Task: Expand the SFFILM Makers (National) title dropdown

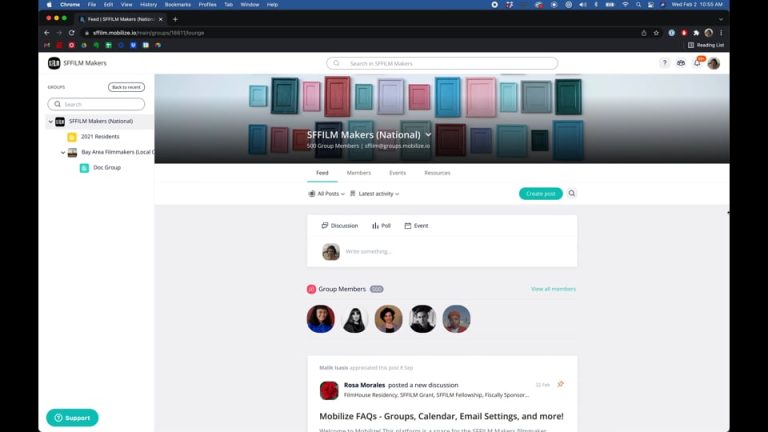Action: 428,135
